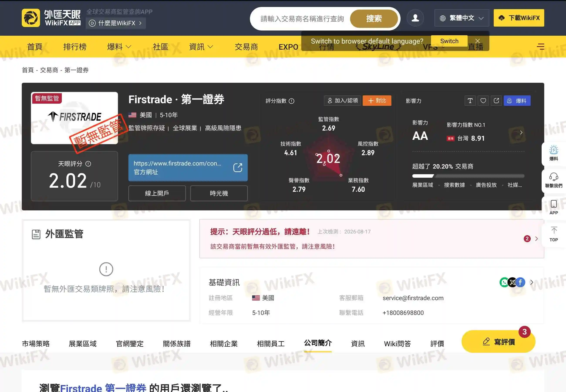Click the play icon beside 什麼是WikiFX

92,23
